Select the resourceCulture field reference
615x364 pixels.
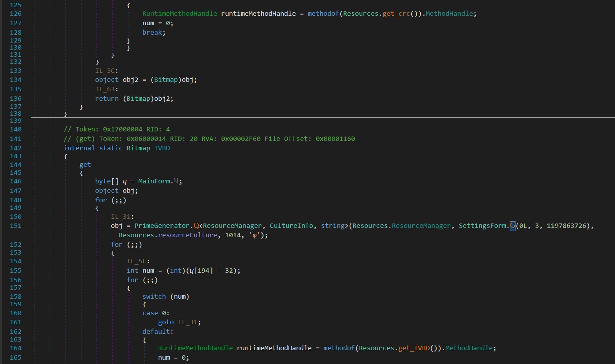(x=187, y=235)
